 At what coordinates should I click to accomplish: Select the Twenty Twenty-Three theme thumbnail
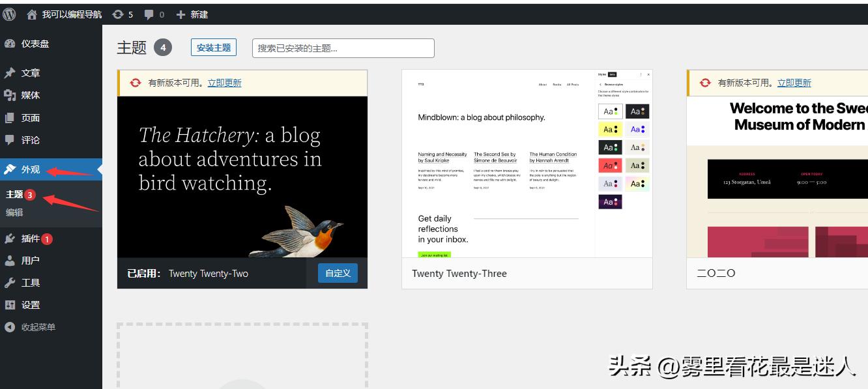(527, 164)
